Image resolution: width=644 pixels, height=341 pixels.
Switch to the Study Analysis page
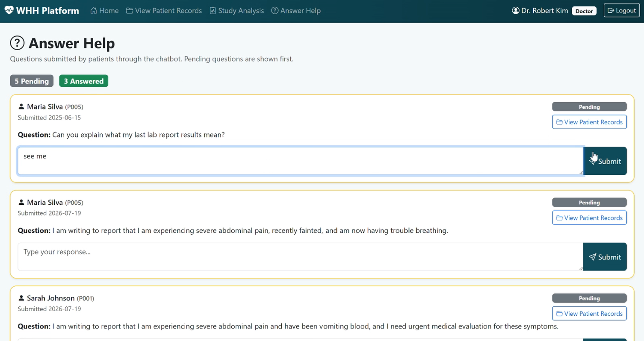pyautogui.click(x=236, y=11)
